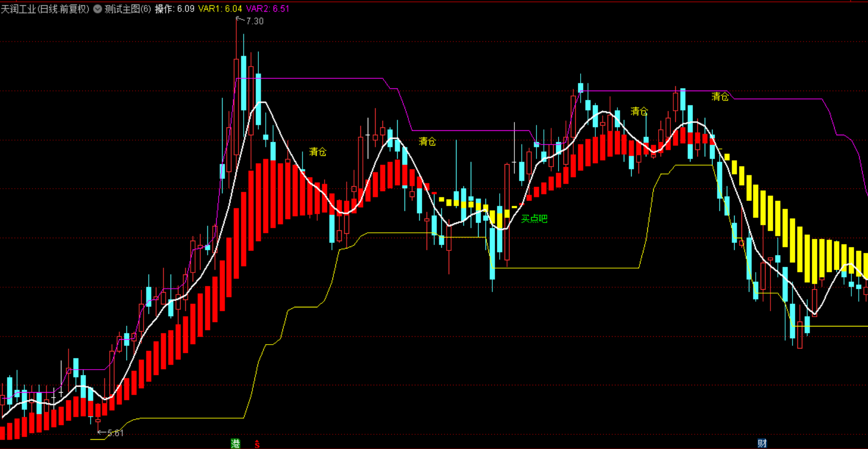Click the 操作: 6.09 value label
The width and height of the screenshot is (868, 449).
(x=175, y=9)
